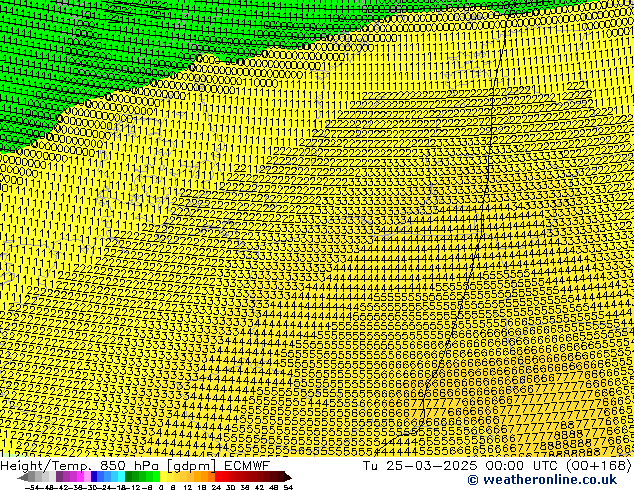Click the '(00+168)' forecast hour text
634x490 pixels.
tap(601, 466)
